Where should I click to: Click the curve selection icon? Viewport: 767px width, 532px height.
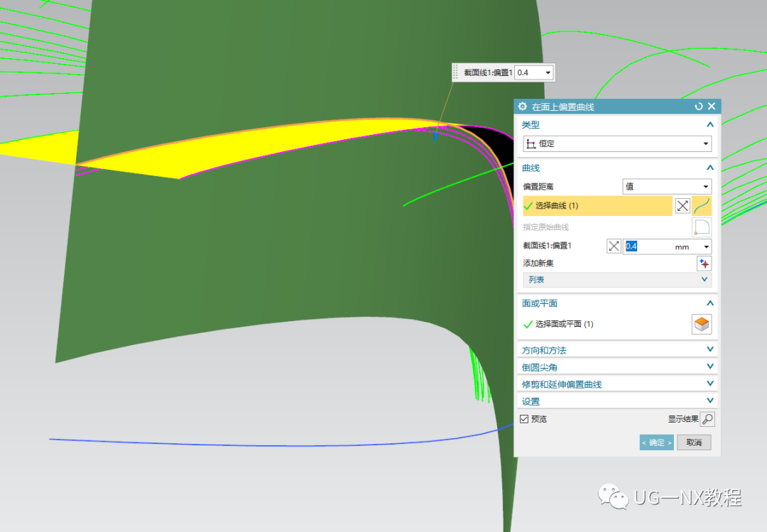coord(702,205)
